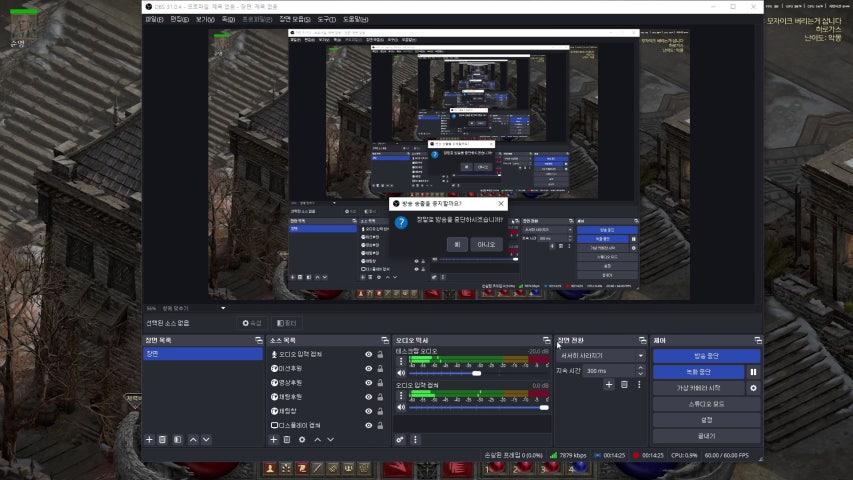The height and width of the screenshot is (480, 853).
Task: Pause recording with the pause icon
Action: (753, 372)
